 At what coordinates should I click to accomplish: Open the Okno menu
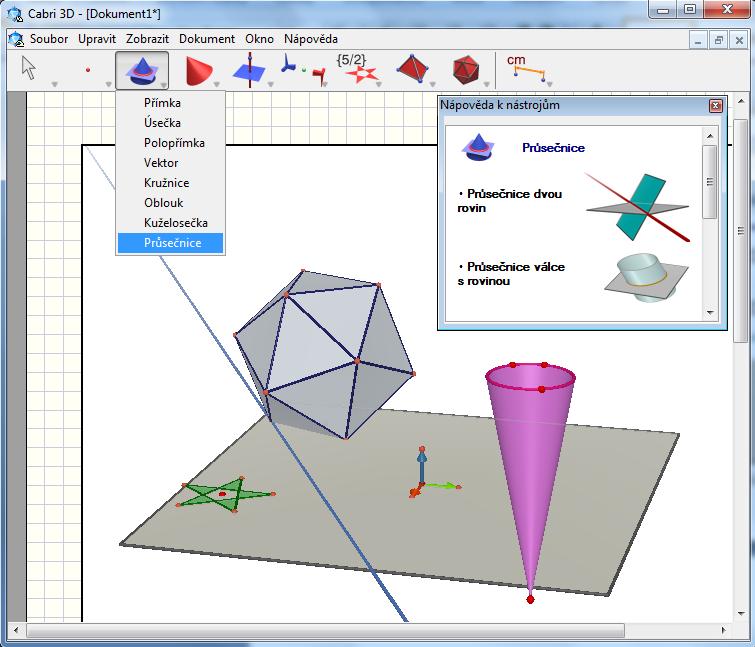coord(260,39)
